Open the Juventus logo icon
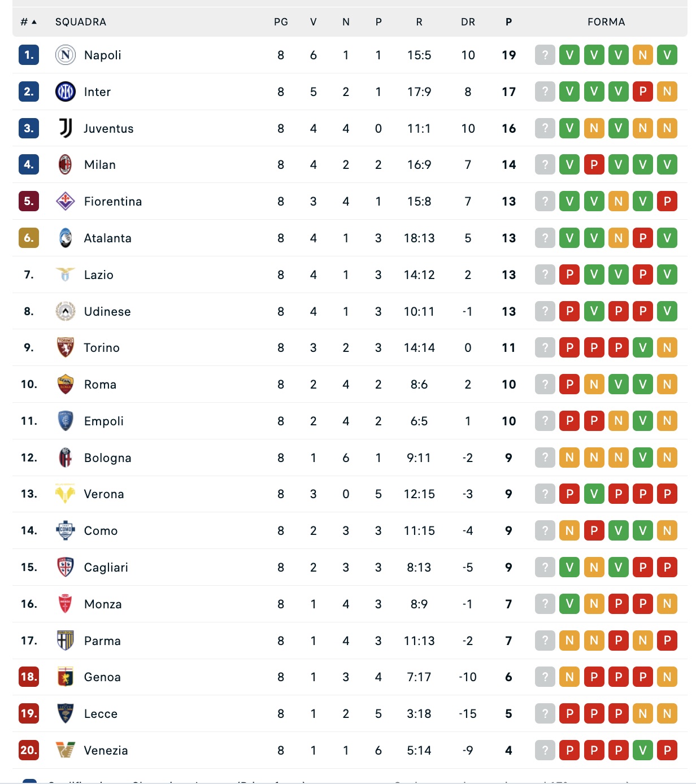Screen dimensions: 696x784 [x=66, y=128]
